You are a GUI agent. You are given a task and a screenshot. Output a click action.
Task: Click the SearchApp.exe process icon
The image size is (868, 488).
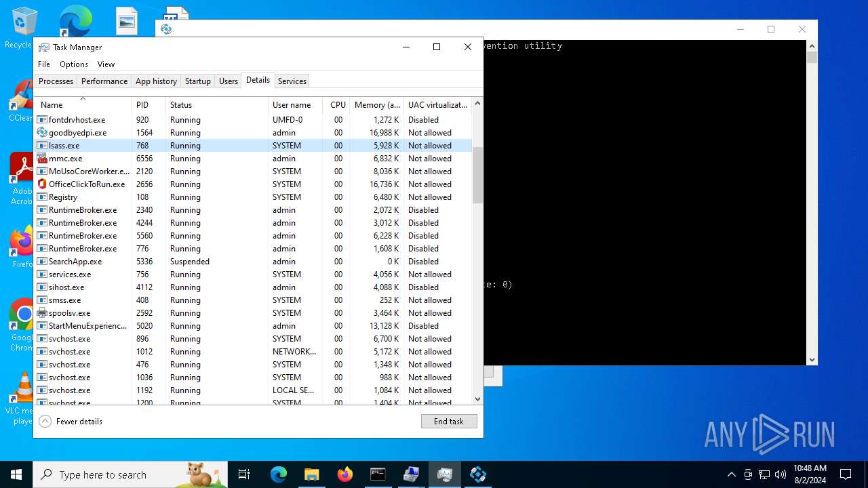coord(42,262)
